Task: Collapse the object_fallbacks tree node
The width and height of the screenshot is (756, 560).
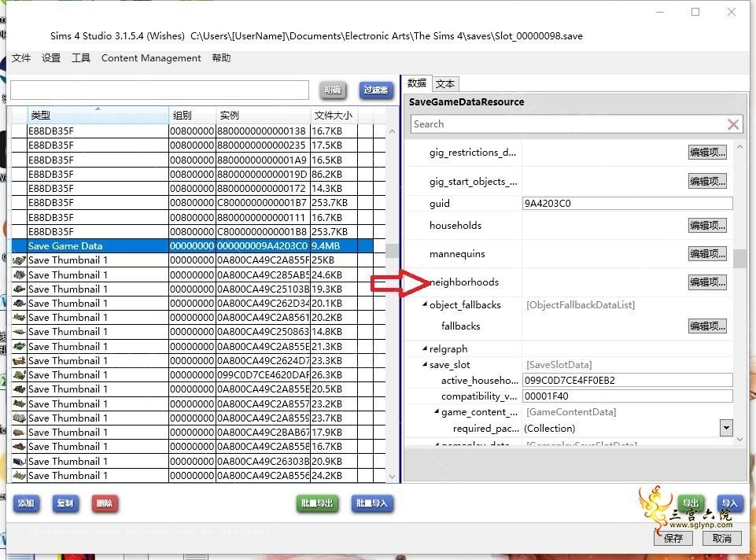Action: pos(425,304)
